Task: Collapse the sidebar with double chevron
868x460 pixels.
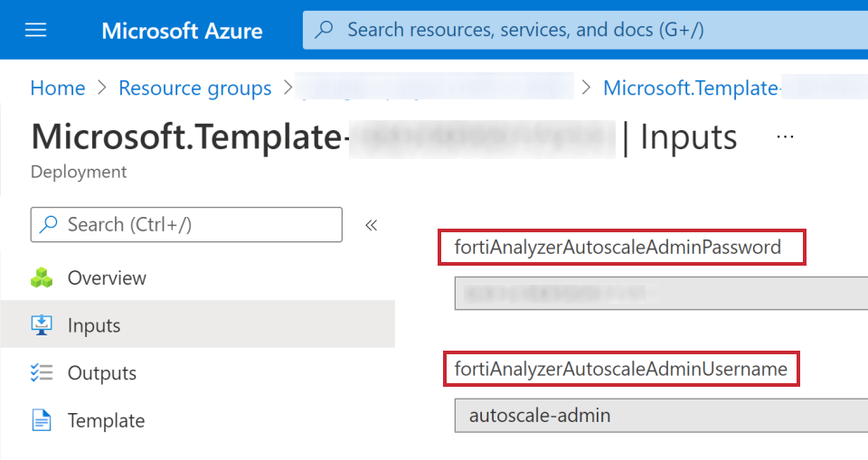Action: click(x=371, y=225)
